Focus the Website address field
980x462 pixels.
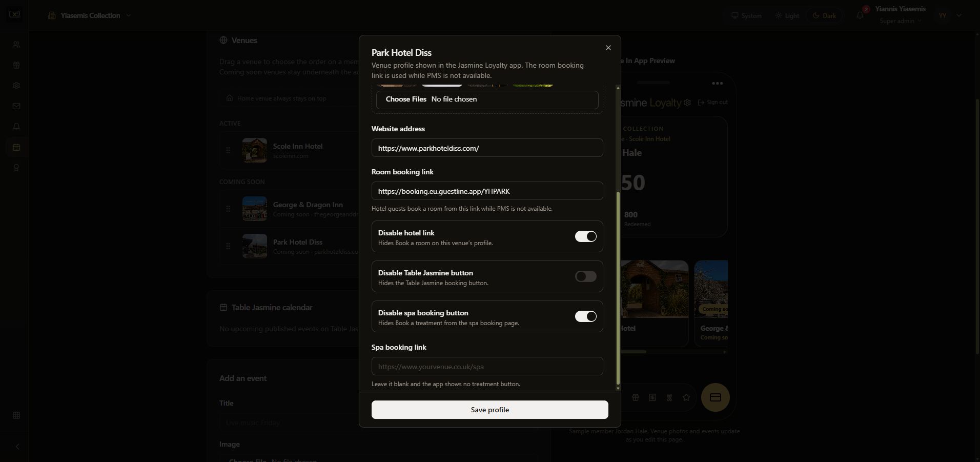(487, 148)
